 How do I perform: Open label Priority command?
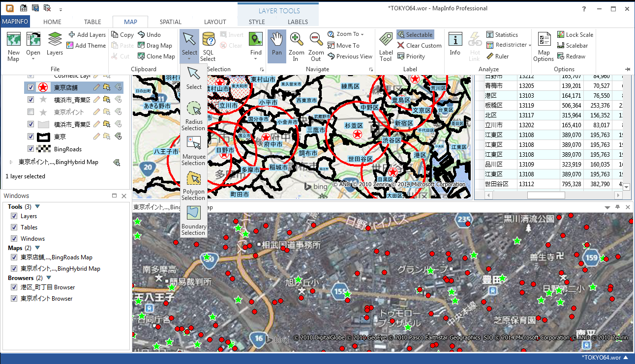[411, 56]
